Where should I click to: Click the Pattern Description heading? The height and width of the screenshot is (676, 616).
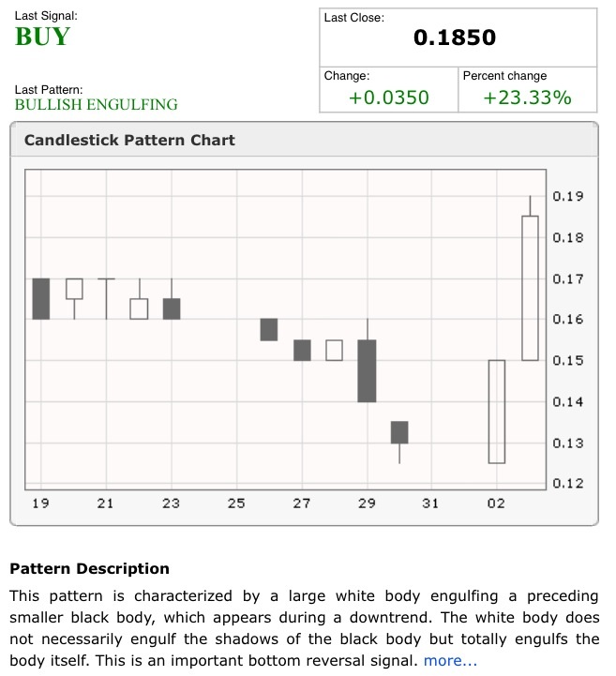[89, 568]
